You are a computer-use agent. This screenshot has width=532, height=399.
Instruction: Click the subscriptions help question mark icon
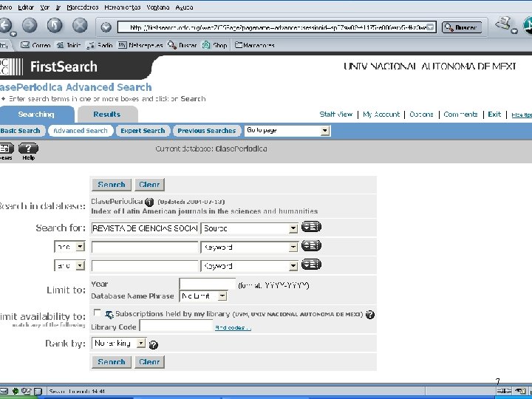click(x=370, y=315)
